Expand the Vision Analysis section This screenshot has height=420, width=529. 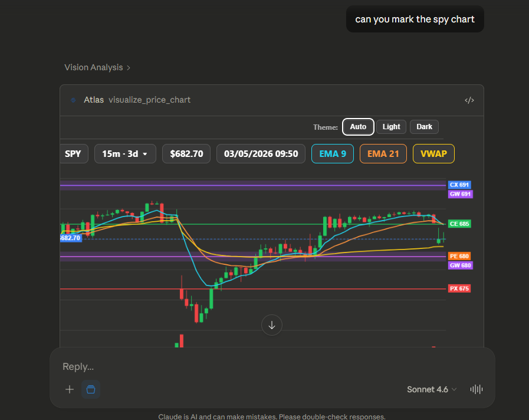97,67
